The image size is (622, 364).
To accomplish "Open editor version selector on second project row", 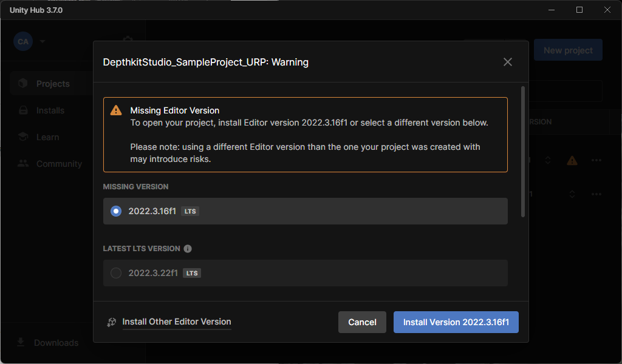I will coord(572,194).
